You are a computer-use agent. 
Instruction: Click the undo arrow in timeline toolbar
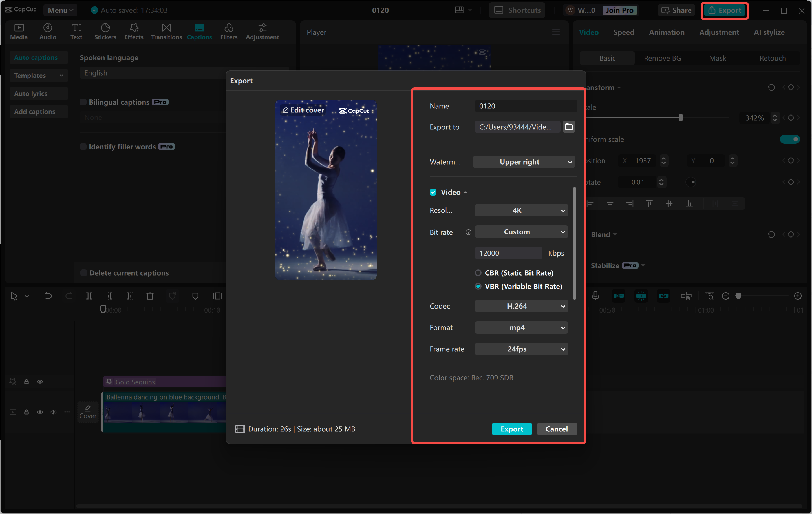(48, 296)
